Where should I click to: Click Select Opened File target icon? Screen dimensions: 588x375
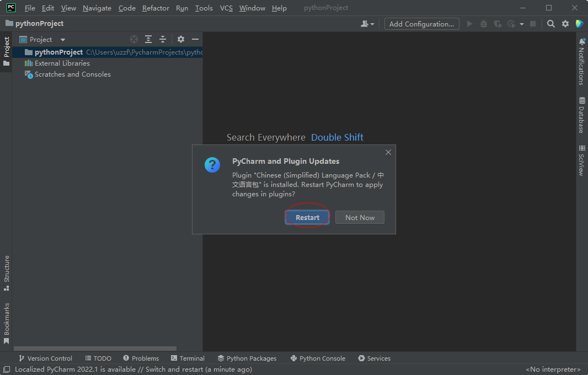pos(134,39)
